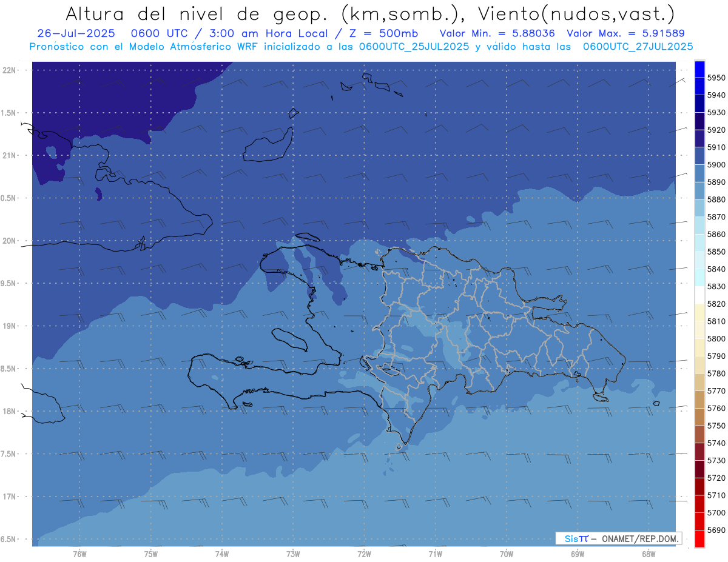Viewport: 728px width, 562px height.
Task: Click the 20N latitude label
Action: coord(10,241)
